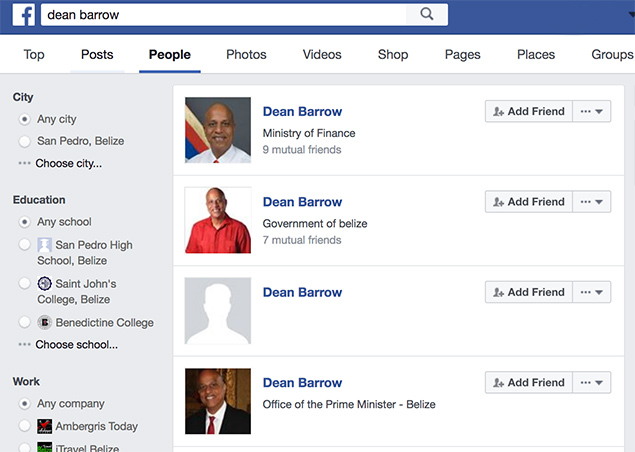Image resolution: width=635 pixels, height=452 pixels.
Task: Select the People tab
Action: [x=170, y=54]
